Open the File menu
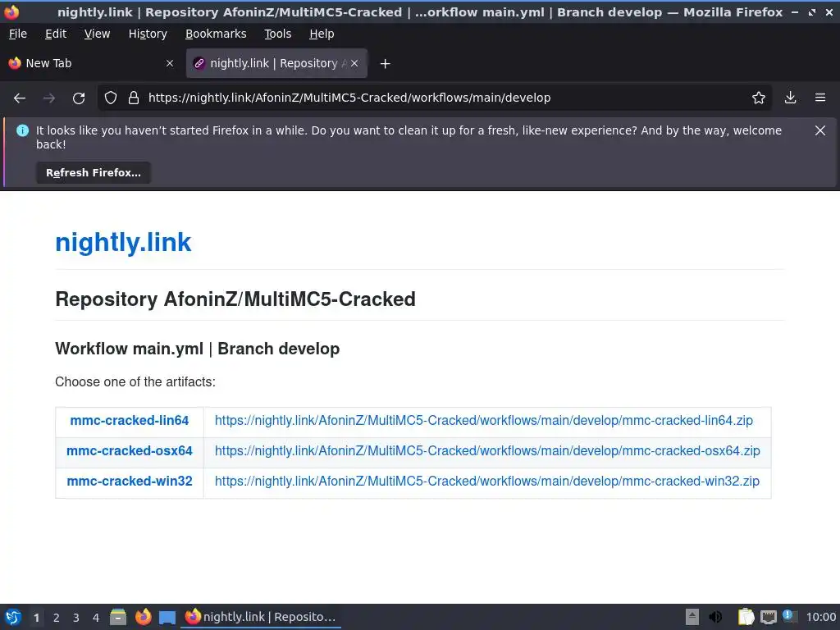The width and height of the screenshot is (840, 630). [18, 34]
